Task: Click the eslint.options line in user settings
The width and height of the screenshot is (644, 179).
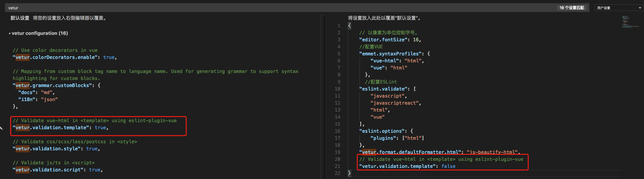Action: (x=386, y=131)
